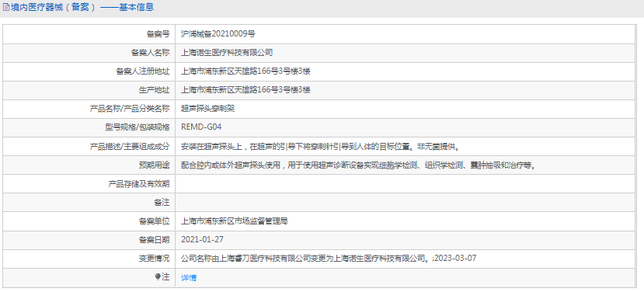Click the 备注 row label
This screenshot has height=292, width=644.
pyautogui.click(x=162, y=203)
